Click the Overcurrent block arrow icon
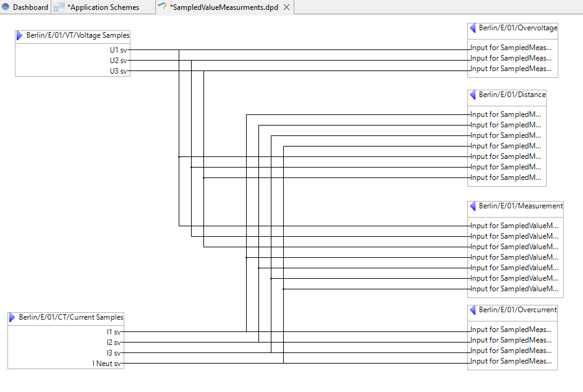The image size is (583, 392). [x=473, y=310]
